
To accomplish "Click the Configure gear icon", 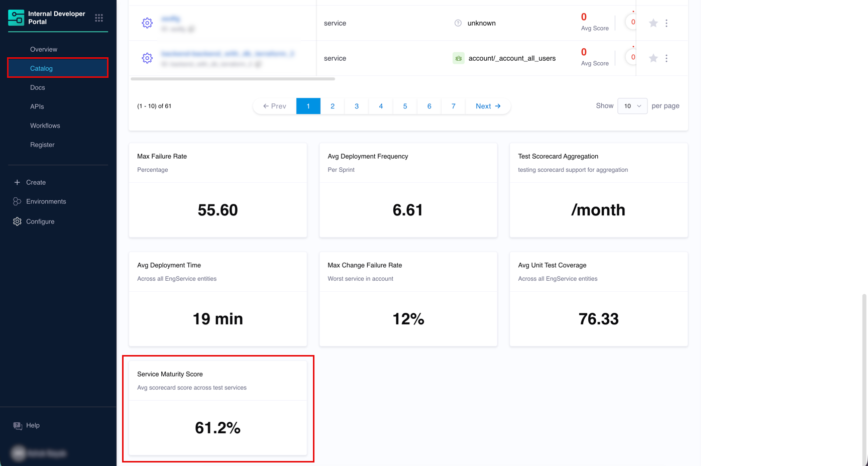I will tap(17, 221).
